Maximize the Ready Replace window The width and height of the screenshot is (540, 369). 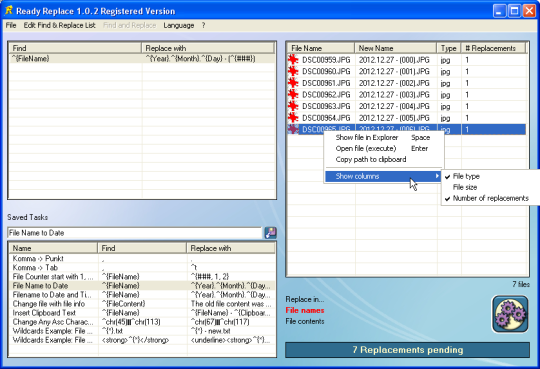click(x=514, y=11)
